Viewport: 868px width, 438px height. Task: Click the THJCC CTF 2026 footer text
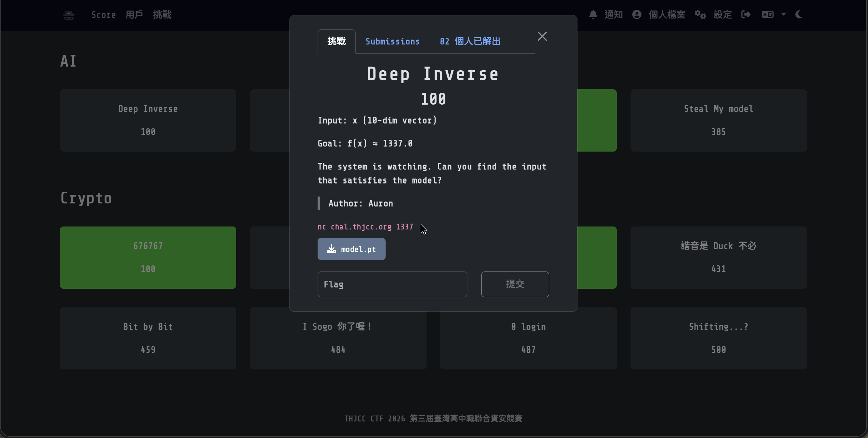(433, 418)
